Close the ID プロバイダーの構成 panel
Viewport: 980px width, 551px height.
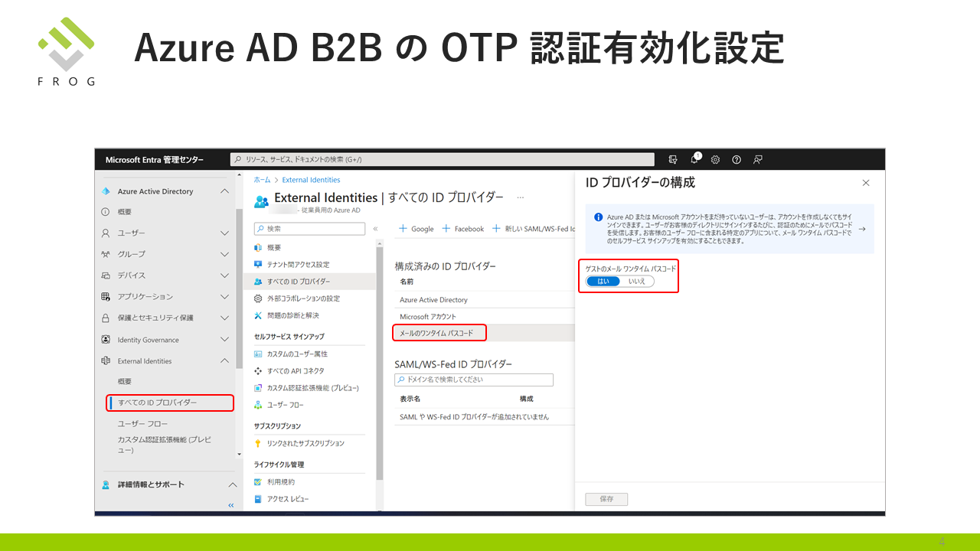866,183
